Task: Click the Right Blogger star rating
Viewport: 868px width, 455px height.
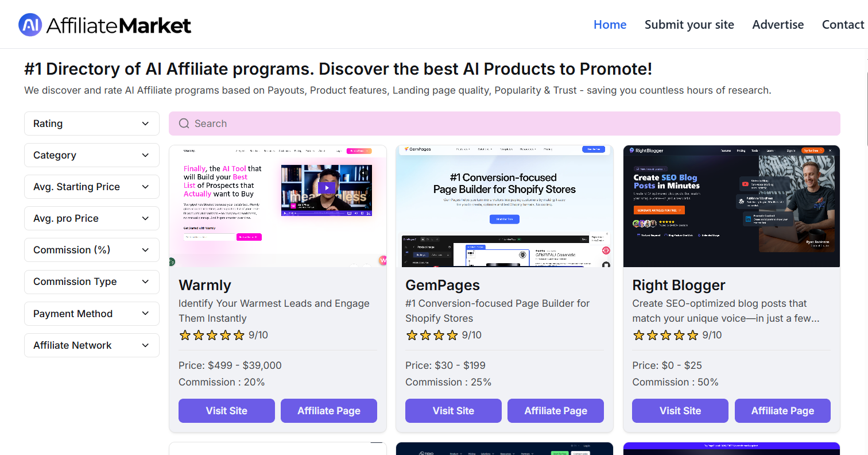Action: pos(665,335)
